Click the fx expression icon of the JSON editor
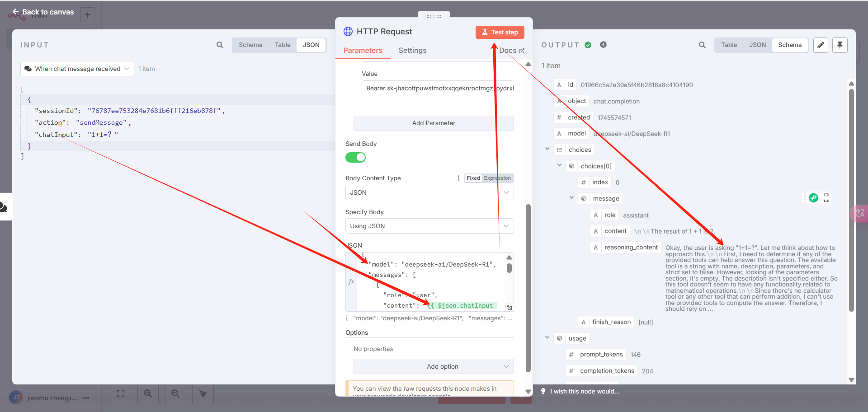The image size is (868, 412). (x=351, y=281)
